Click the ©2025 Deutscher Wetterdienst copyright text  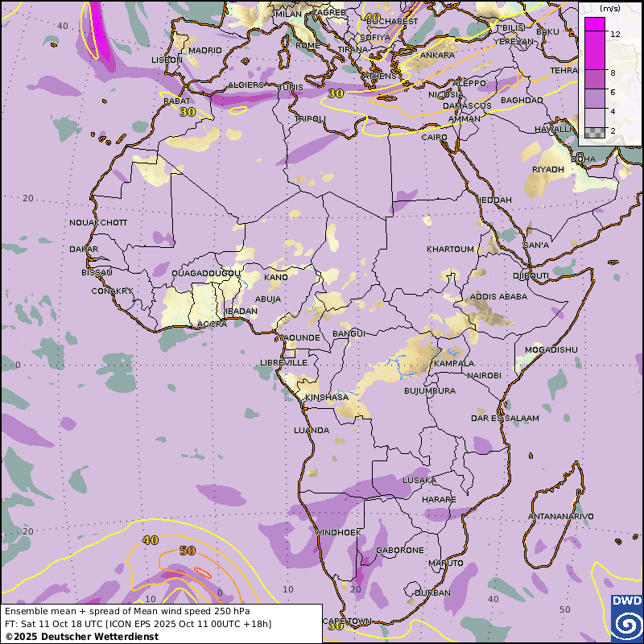(82, 637)
